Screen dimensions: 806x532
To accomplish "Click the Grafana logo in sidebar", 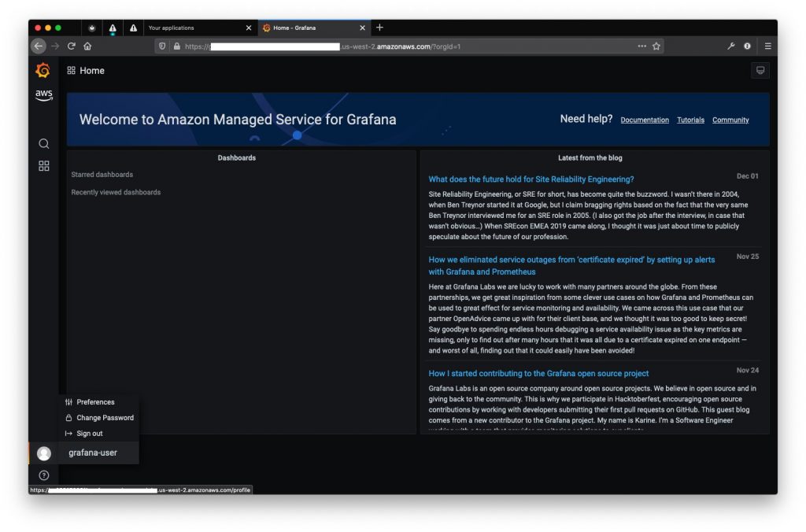I will (43, 70).
